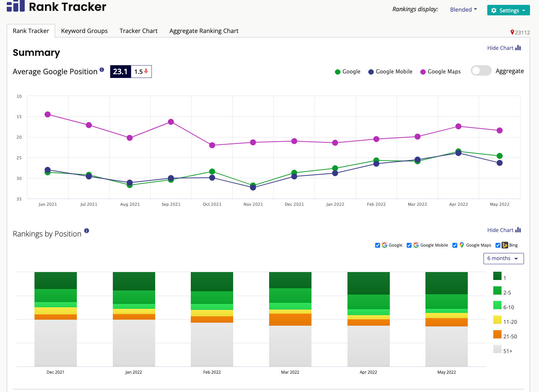Select the Rank Tracker tab
Viewport: 539px width, 392px height.
click(x=31, y=31)
